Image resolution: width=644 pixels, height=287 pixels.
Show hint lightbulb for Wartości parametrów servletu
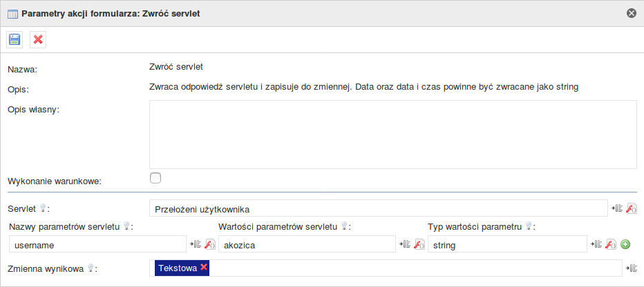(x=345, y=226)
